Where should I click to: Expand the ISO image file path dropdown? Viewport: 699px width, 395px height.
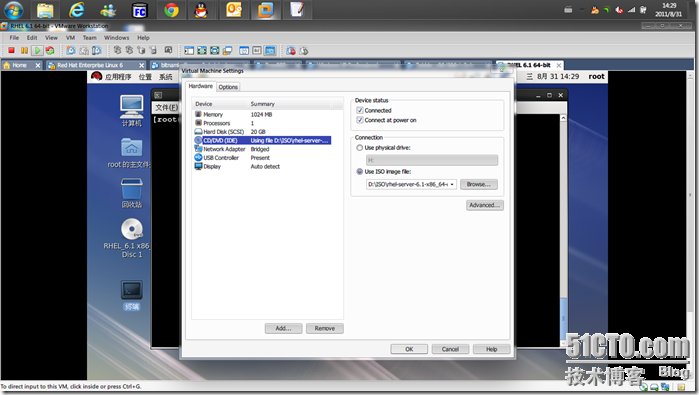pyautogui.click(x=452, y=184)
